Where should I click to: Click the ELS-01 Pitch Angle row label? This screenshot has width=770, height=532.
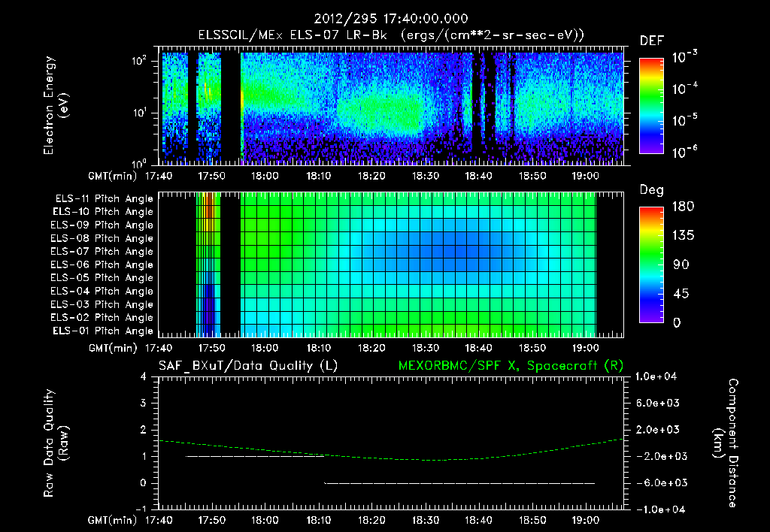coord(102,331)
